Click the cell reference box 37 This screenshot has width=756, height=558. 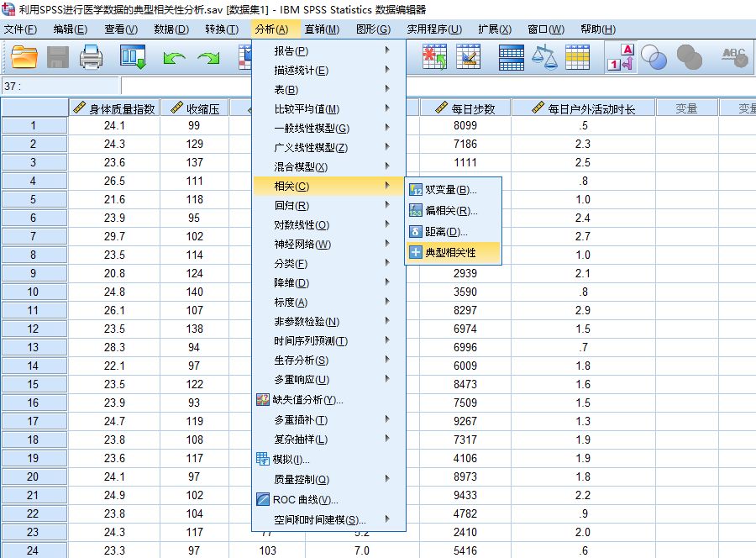point(60,86)
